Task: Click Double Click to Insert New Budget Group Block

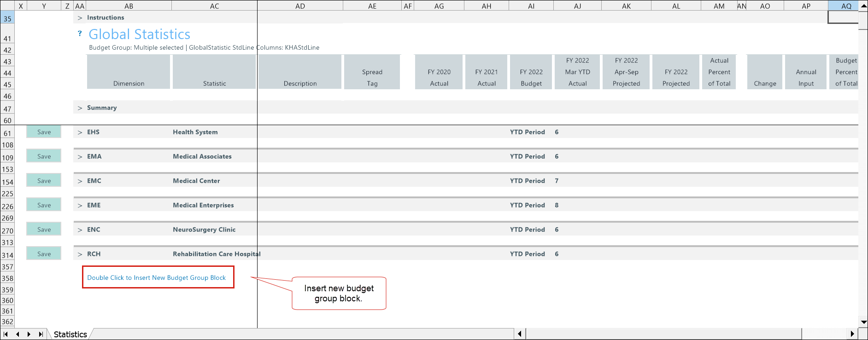Action: 157,278
